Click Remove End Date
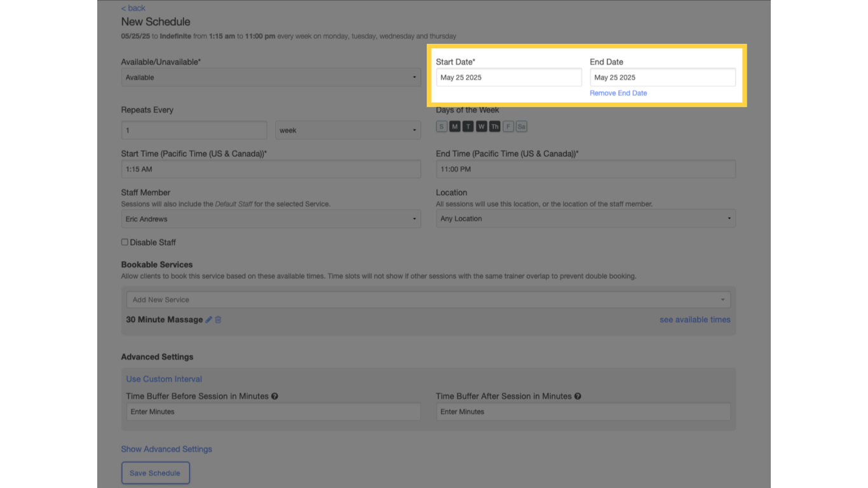Screen dimensions: 868x488 pos(618,93)
